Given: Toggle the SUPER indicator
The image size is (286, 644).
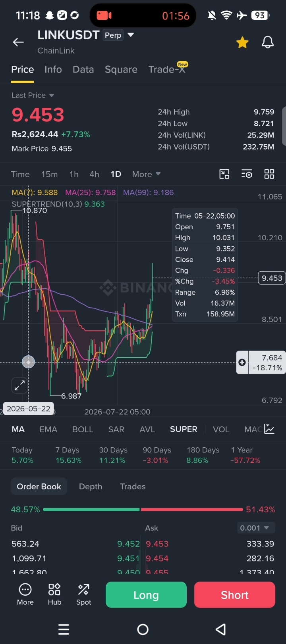Looking at the screenshot, I should point(184,429).
